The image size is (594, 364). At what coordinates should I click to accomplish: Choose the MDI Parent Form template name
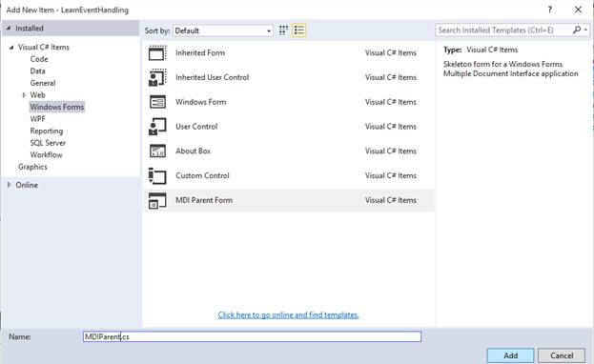(204, 200)
